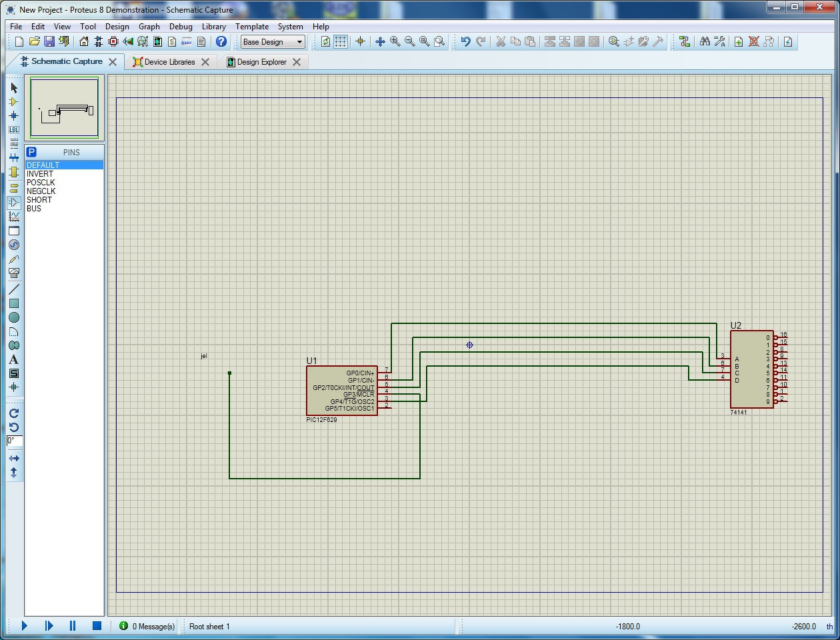Open the Debug menu

[x=181, y=27]
